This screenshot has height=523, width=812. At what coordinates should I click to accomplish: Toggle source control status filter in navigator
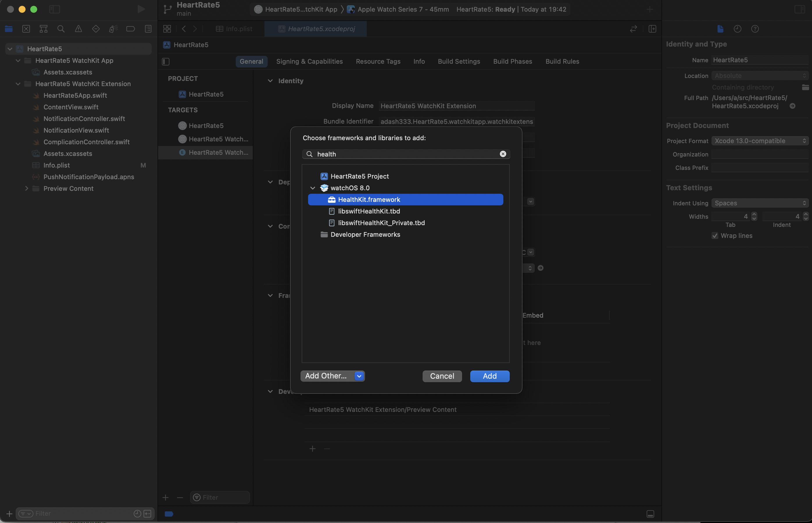(148, 513)
